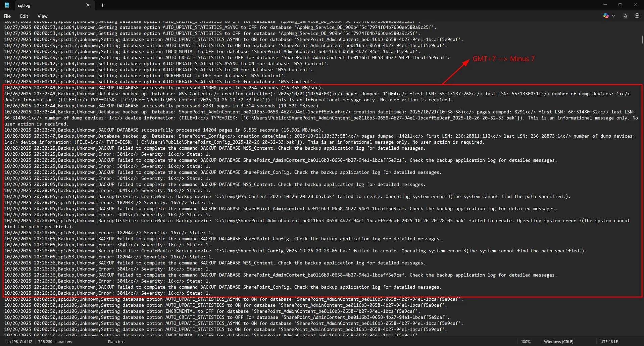Click the character count in status bar
This screenshot has height=346, width=644.
[x=55, y=342]
